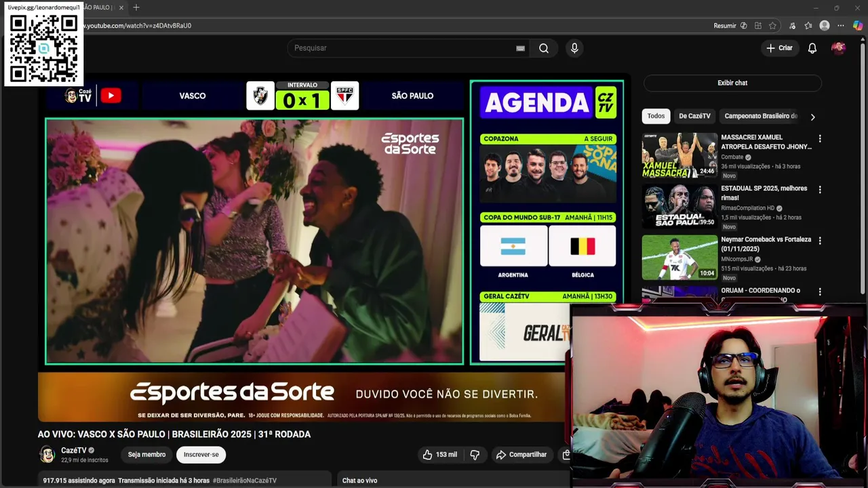Open MASSACRE XAMUEL video thumbnail

679,155
